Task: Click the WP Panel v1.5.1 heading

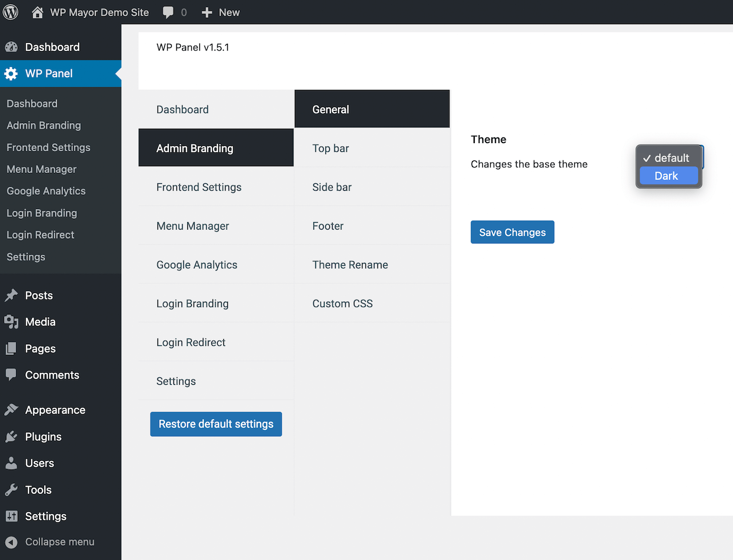Action: [193, 48]
